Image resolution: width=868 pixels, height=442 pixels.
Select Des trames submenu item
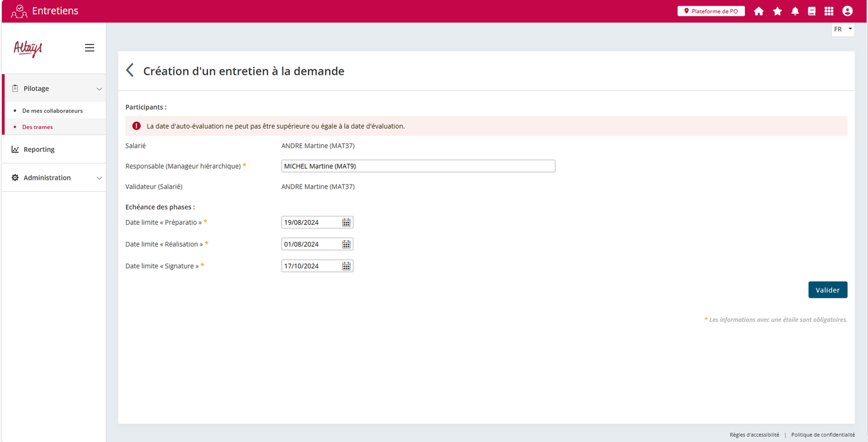click(37, 127)
